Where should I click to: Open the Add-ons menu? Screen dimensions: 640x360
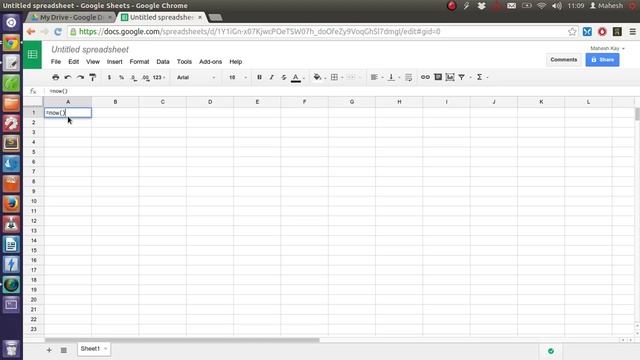point(211,62)
